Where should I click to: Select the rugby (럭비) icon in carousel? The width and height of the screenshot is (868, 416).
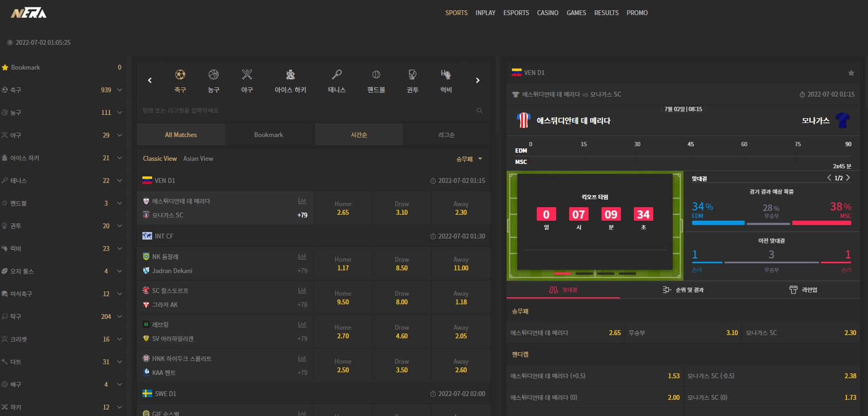point(446,74)
